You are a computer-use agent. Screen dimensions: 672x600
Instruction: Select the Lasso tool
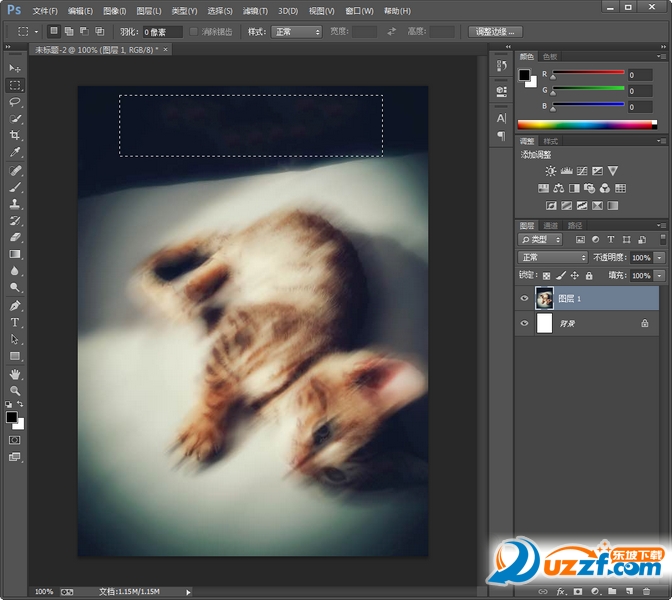[15, 102]
